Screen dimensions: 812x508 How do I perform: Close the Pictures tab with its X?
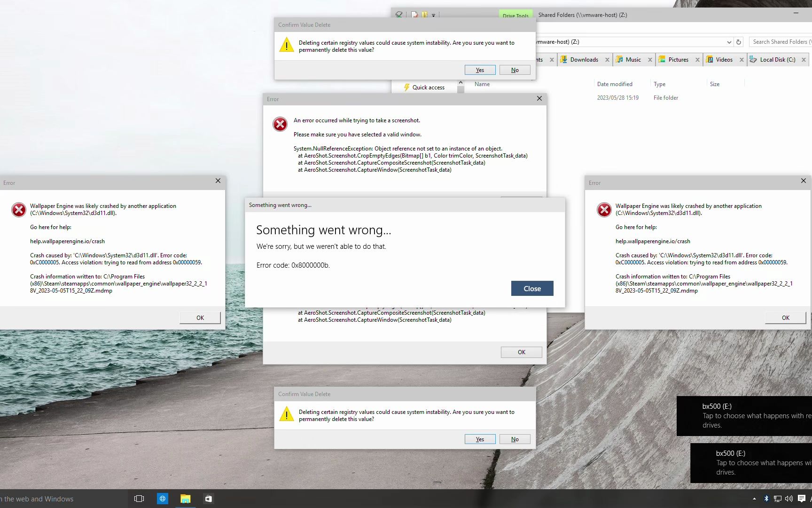[x=697, y=60]
